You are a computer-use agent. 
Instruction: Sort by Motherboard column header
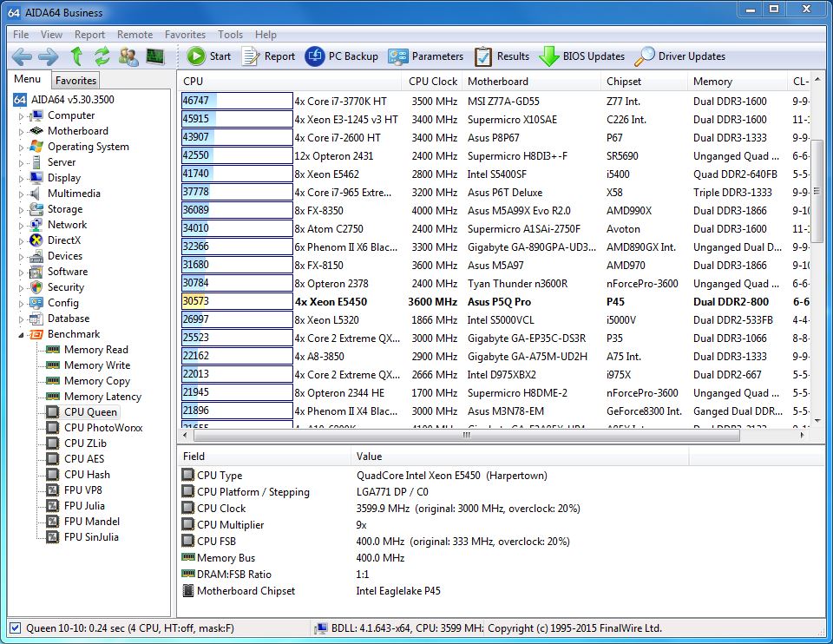(531, 82)
